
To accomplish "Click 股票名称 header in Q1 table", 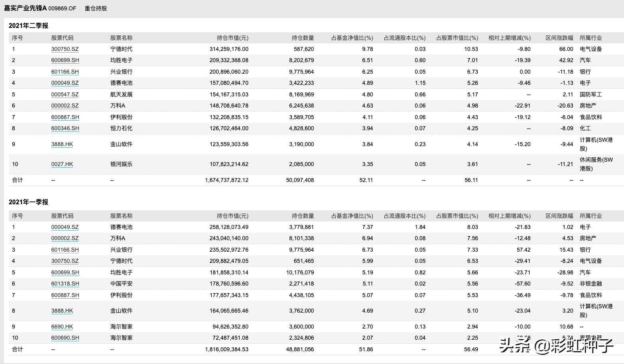I will click(x=122, y=216).
